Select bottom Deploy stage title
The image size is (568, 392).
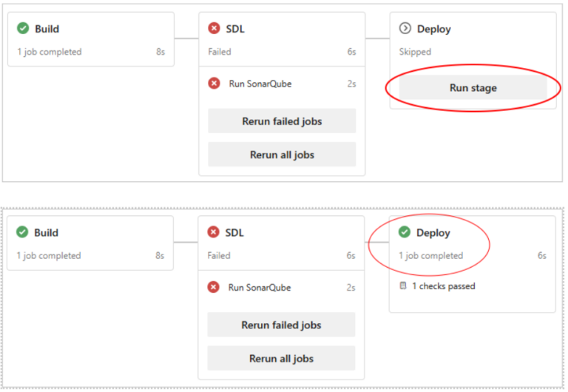pos(433,233)
